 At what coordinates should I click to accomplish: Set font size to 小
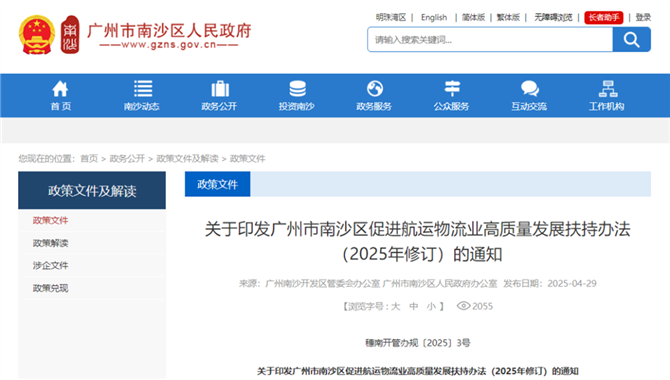[431, 306]
